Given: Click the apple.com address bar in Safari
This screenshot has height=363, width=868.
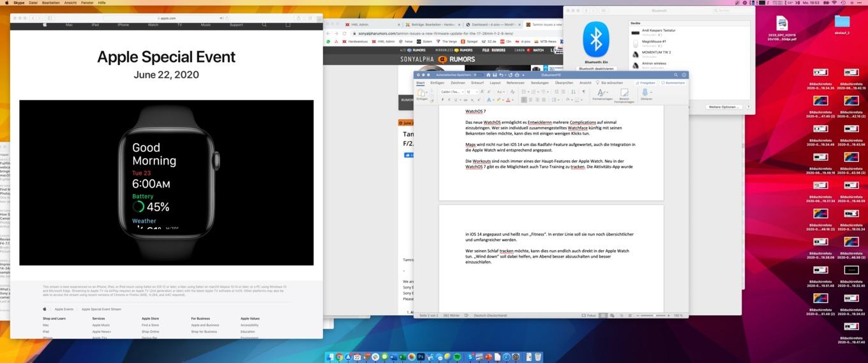Looking at the screenshot, I should [168, 18].
